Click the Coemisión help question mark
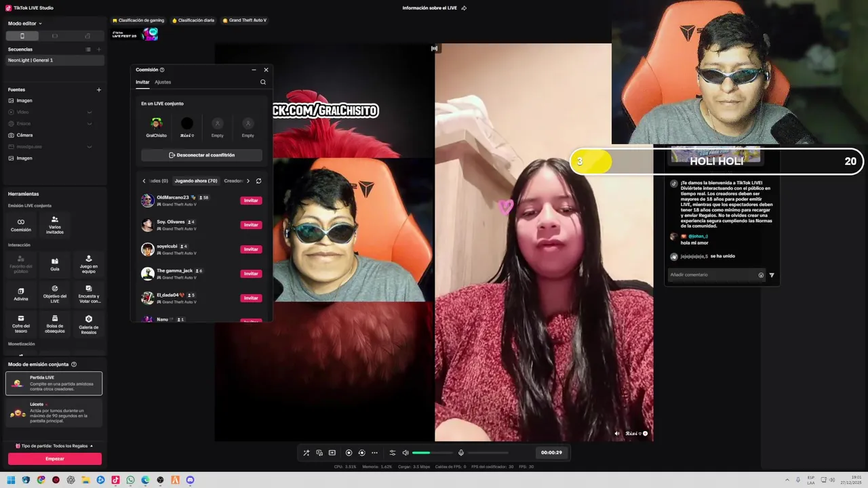The height and width of the screenshot is (488, 868). pyautogui.click(x=162, y=70)
